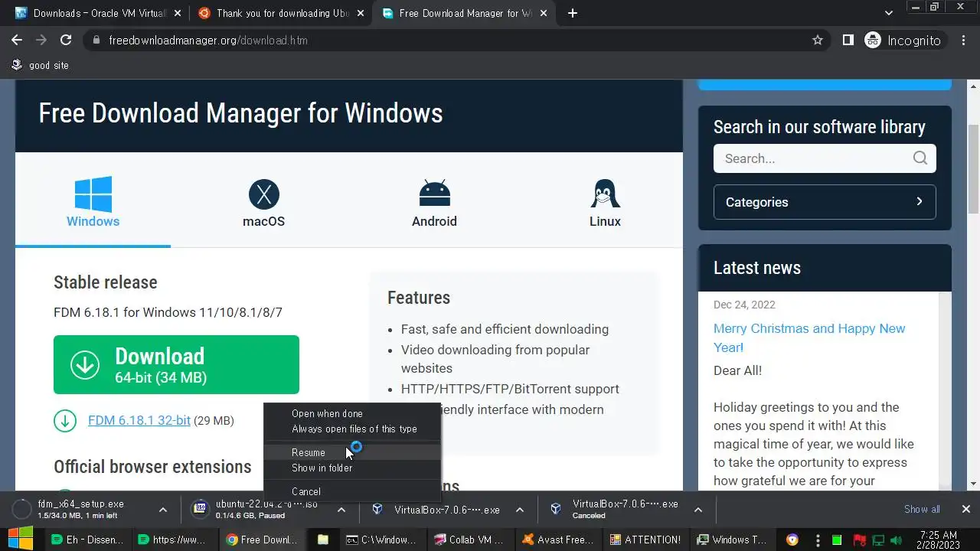Open Avast Free taskbar item
The height and width of the screenshot is (551, 980).
coord(557,540)
